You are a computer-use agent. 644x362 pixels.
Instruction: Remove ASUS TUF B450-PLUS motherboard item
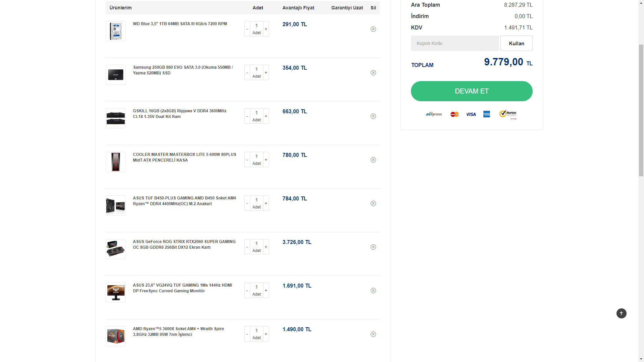(x=373, y=203)
